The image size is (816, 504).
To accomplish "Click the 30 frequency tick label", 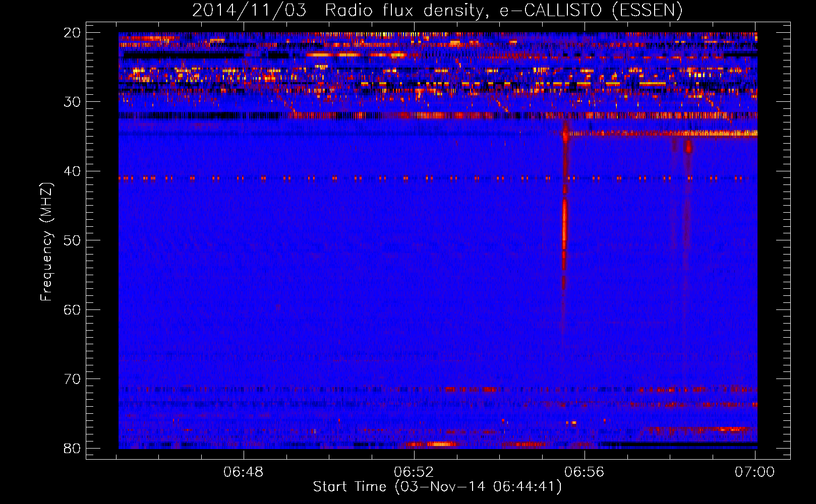I will click(73, 102).
